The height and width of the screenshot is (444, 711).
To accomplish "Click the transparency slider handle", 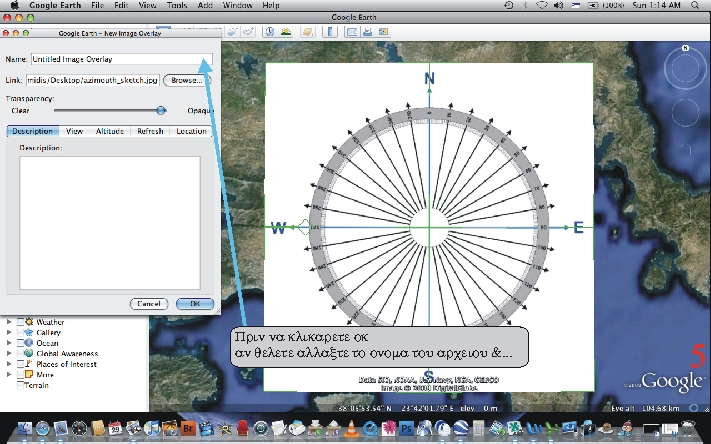I will 161,110.
